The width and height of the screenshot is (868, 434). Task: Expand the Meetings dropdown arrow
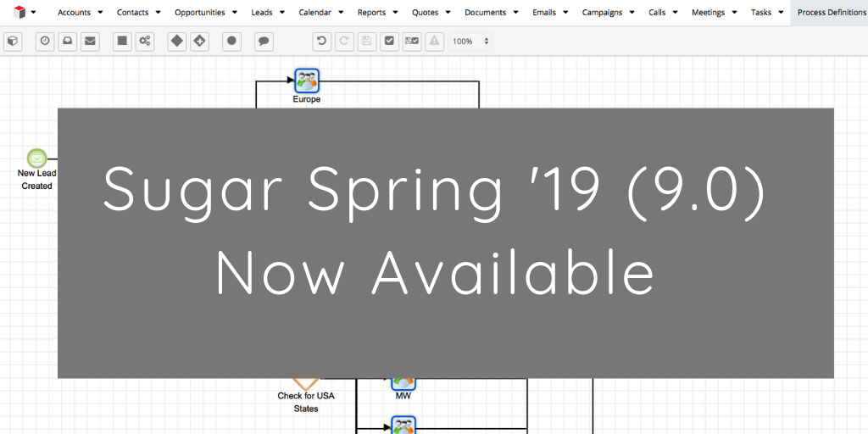pos(735,12)
